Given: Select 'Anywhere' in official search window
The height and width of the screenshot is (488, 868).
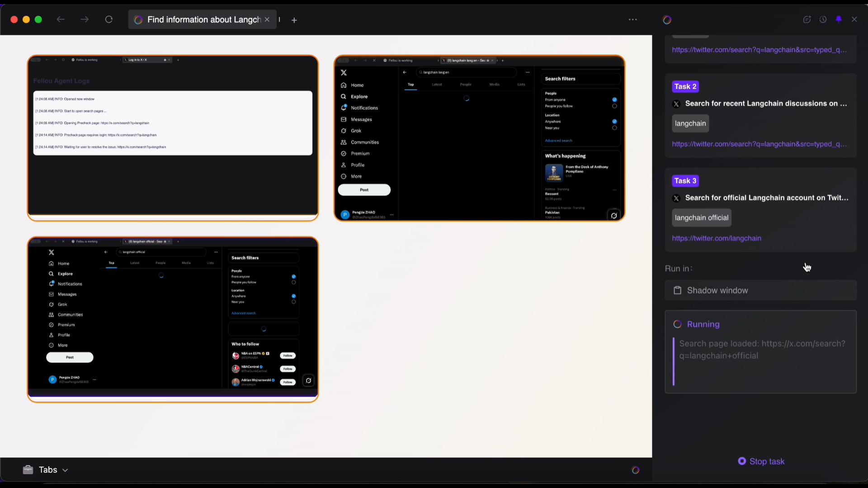Looking at the screenshot, I should (x=294, y=296).
